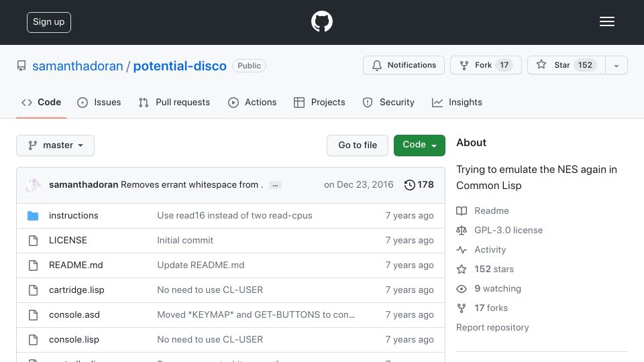Open the Readme link in About
Image resolution: width=644 pixels, height=362 pixels.
492,211
